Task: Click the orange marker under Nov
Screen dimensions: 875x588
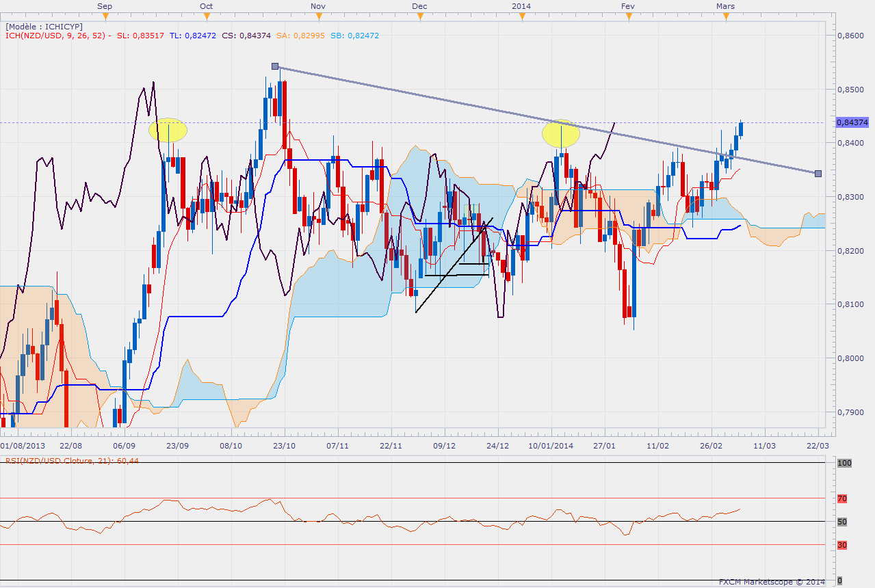Action: point(317,17)
